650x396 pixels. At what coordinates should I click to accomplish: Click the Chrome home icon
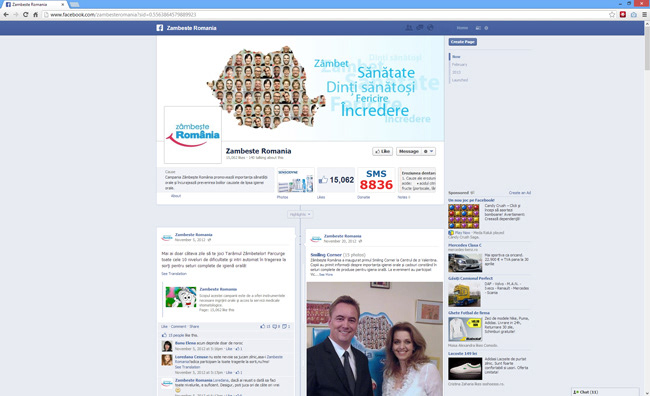click(36, 15)
